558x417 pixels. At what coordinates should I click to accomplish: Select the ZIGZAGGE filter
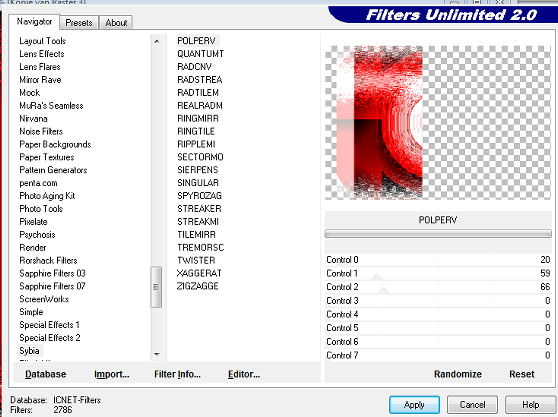pyautogui.click(x=198, y=286)
